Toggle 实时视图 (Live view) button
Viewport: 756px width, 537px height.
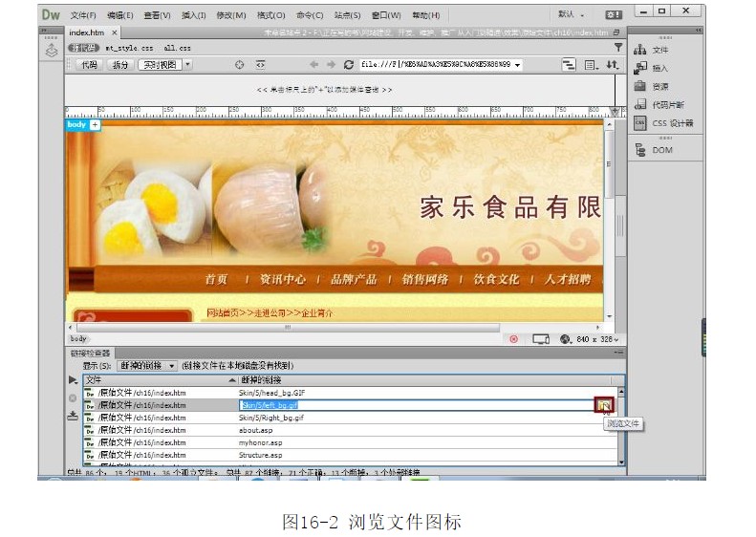click(159, 65)
